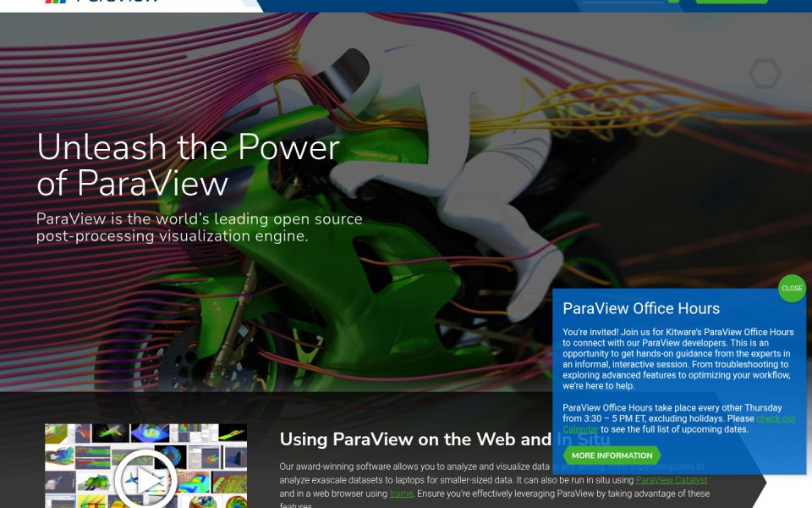Screen dimensions: 812x508
Task: Play the ParaView video thumbnail
Action: 145,479
